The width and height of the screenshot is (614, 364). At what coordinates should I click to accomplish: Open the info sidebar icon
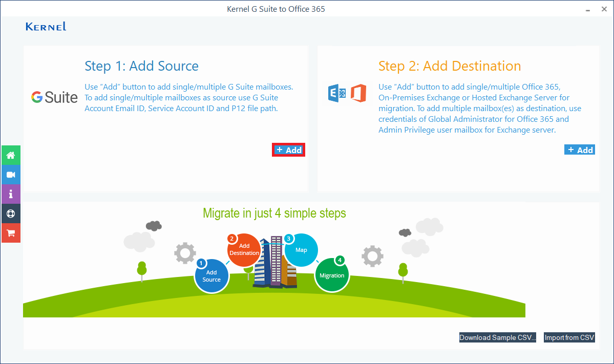click(x=11, y=194)
